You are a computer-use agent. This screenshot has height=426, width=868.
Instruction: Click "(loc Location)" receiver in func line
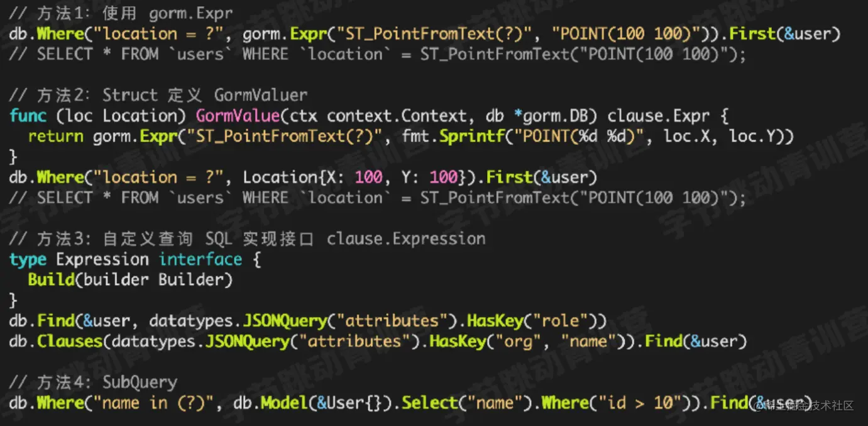pyautogui.click(x=121, y=116)
